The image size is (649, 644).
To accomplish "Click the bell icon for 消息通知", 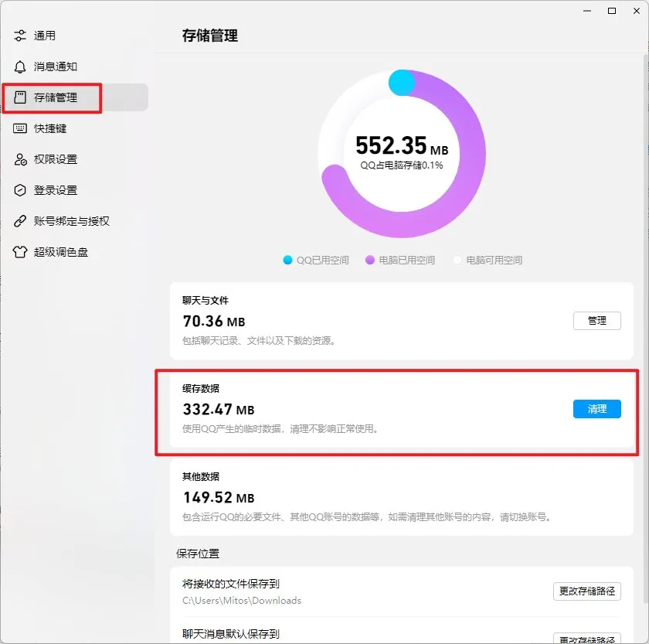I will [x=20, y=66].
